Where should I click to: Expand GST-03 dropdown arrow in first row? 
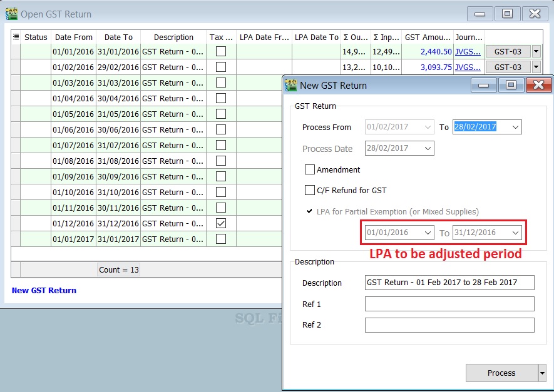point(536,52)
